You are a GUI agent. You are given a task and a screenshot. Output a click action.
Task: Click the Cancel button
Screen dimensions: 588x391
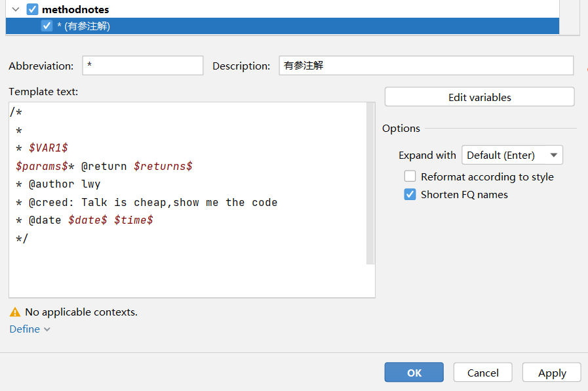(x=482, y=372)
